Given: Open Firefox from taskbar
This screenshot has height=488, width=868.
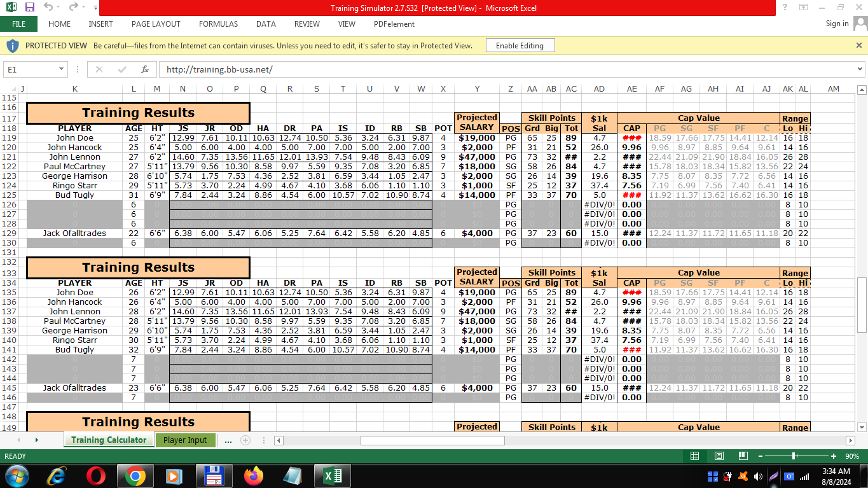Looking at the screenshot, I should click(x=253, y=476).
